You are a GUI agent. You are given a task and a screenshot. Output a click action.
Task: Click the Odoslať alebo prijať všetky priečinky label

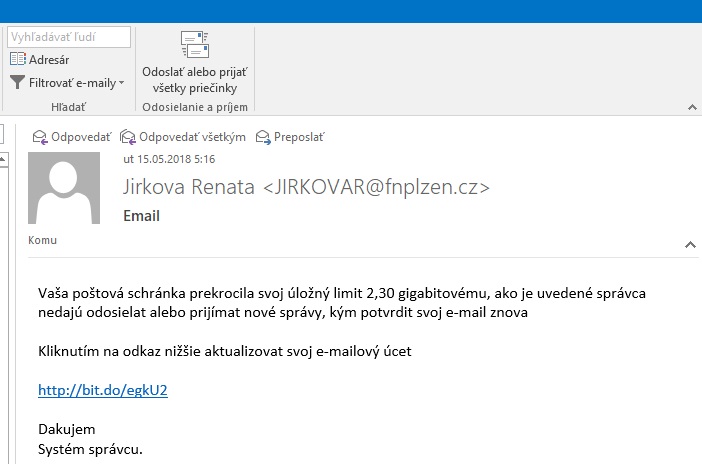[x=195, y=80]
